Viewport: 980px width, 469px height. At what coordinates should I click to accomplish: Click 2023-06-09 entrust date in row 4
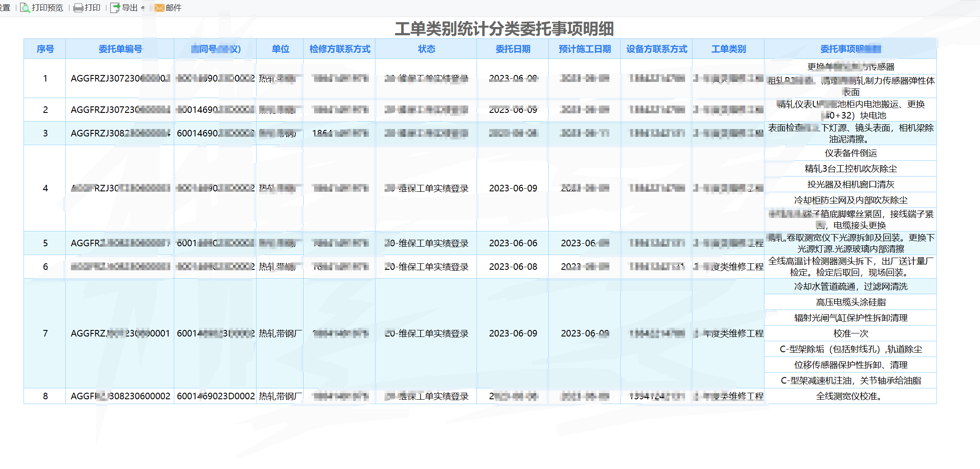point(513,188)
